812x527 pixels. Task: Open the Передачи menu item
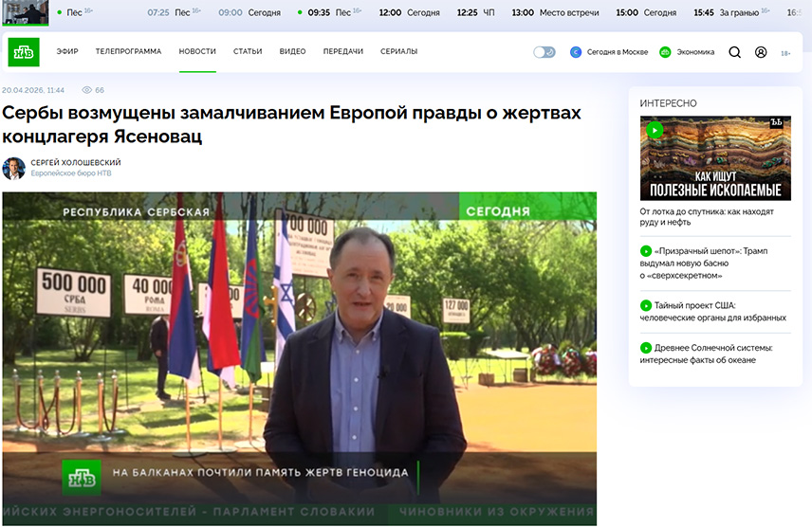(342, 51)
